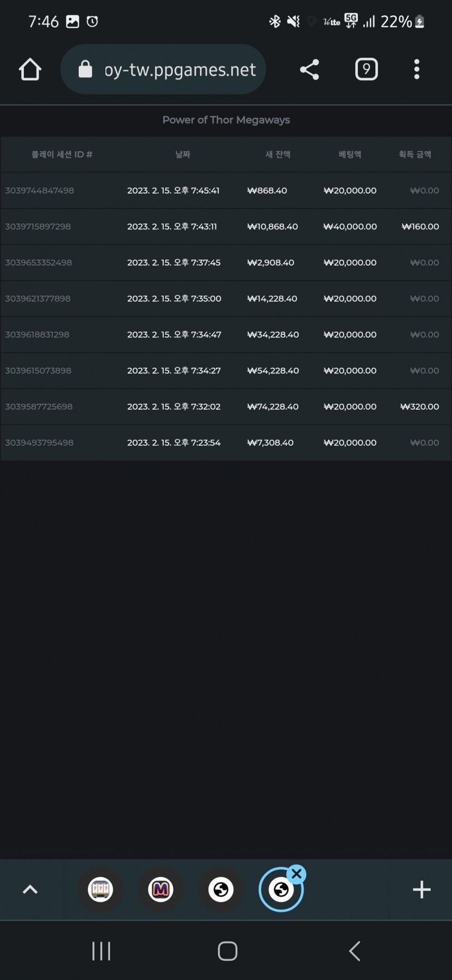This screenshot has width=452, height=980.
Task: Switch to the purple M tab icon
Action: [161, 889]
